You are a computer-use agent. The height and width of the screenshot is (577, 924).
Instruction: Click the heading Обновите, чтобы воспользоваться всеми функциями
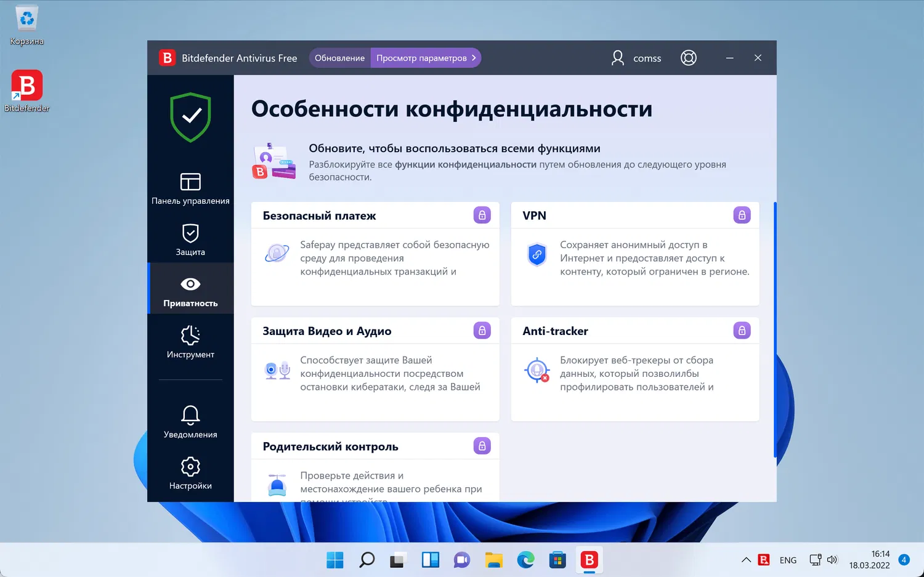click(x=455, y=148)
